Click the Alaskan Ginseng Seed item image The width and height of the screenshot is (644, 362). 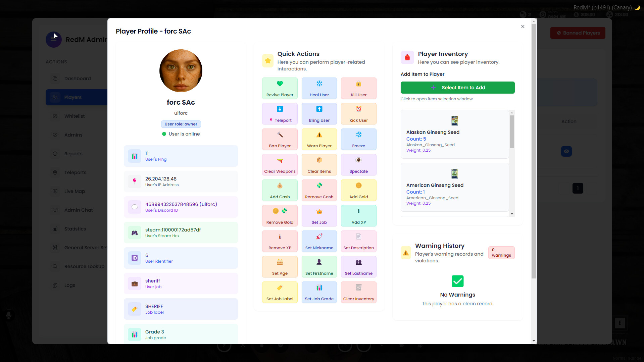coord(455,120)
